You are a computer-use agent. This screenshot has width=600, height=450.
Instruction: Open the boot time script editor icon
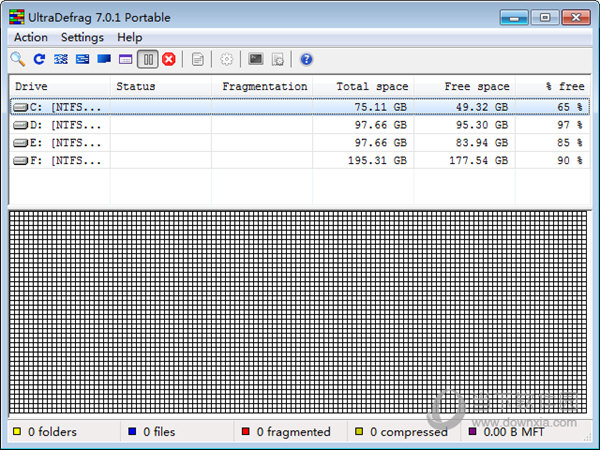coord(277,59)
